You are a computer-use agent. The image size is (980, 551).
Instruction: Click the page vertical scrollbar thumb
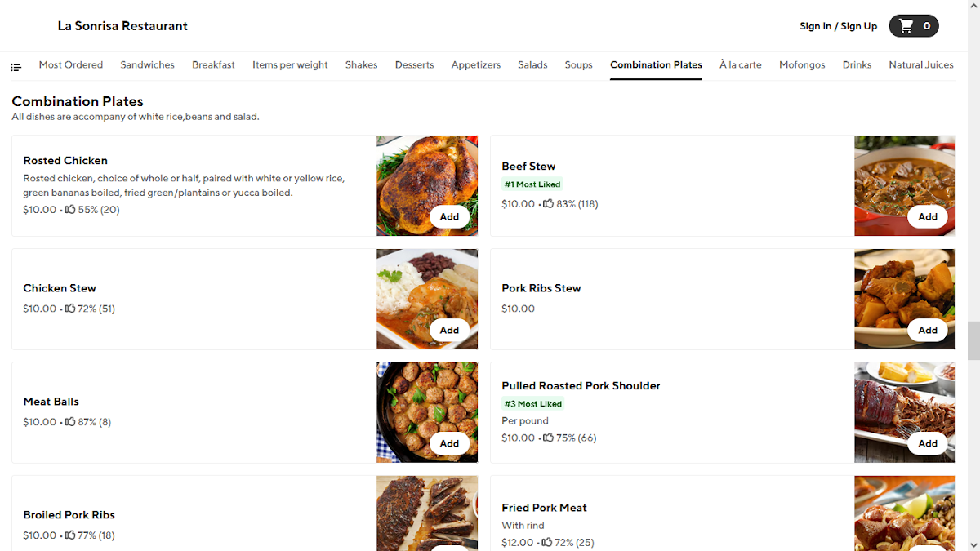click(x=973, y=341)
